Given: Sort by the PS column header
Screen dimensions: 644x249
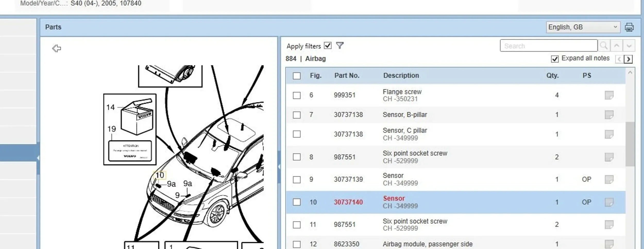Looking at the screenshot, I should pos(587,76).
